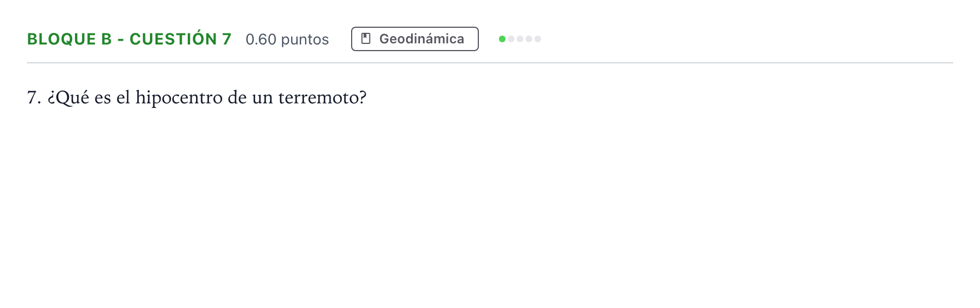Viewport: 980px width, 308px height.
Task: Click the third middle difficulty dot
Action: coord(520,39)
